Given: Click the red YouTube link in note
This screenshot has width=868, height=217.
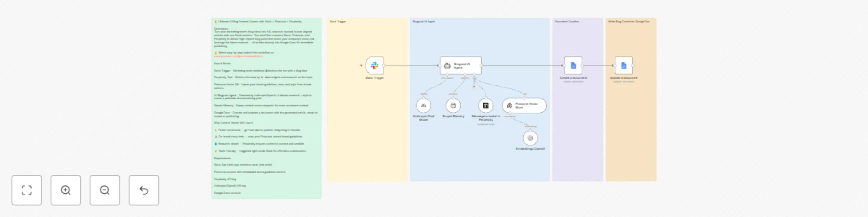Looking at the screenshot, I should point(238,56).
